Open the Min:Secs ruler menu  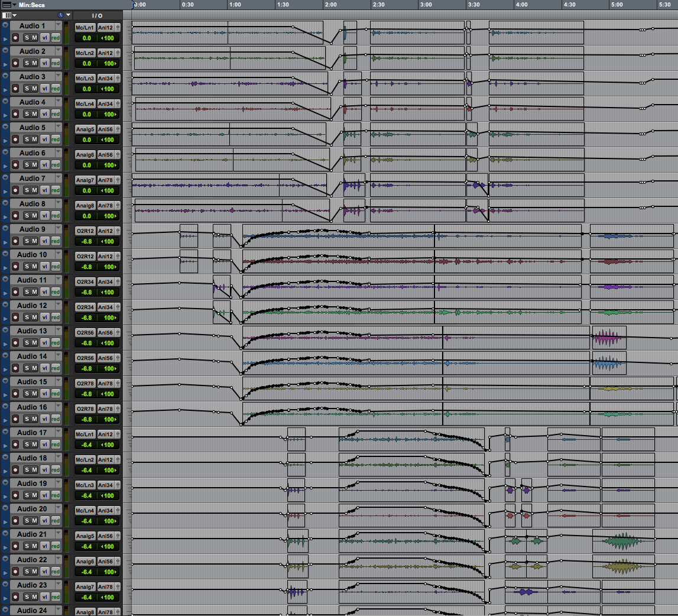15,4
